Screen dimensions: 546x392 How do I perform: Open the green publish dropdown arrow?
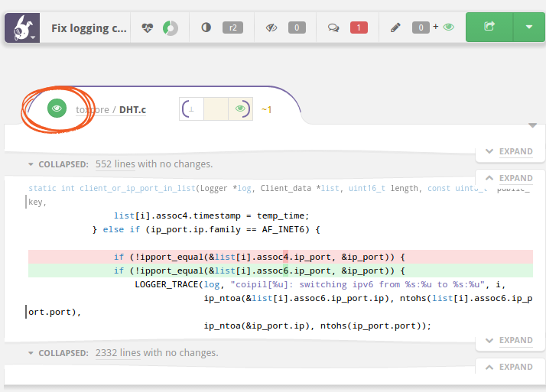pos(529,28)
